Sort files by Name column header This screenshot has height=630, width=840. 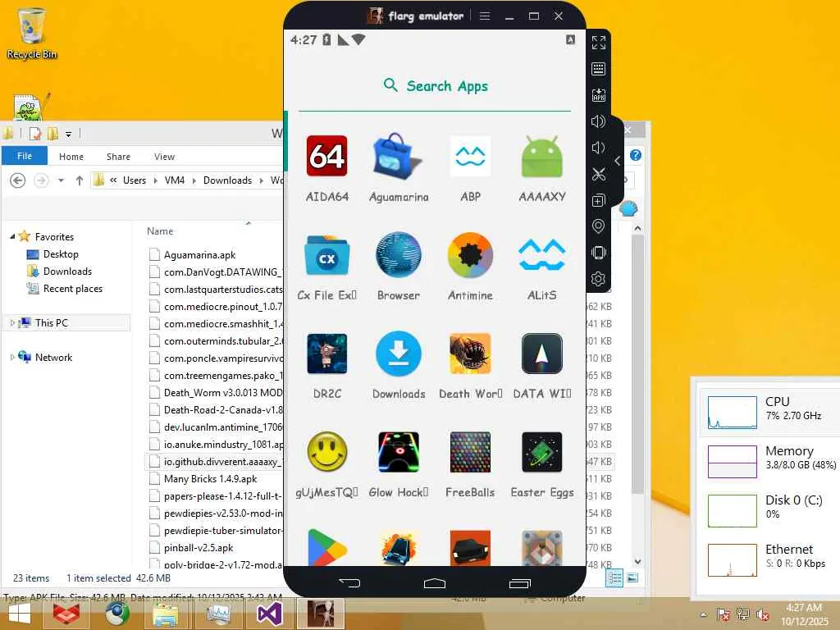[160, 231]
